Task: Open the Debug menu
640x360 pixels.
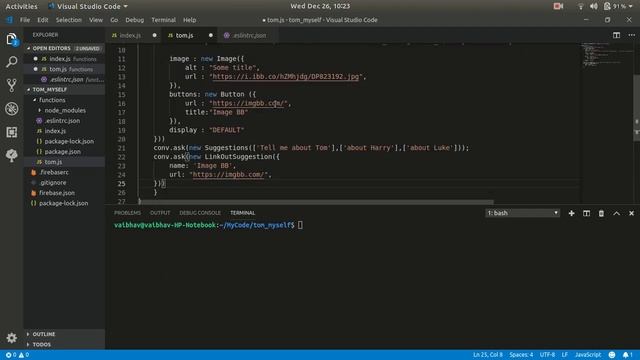Action: [134, 20]
